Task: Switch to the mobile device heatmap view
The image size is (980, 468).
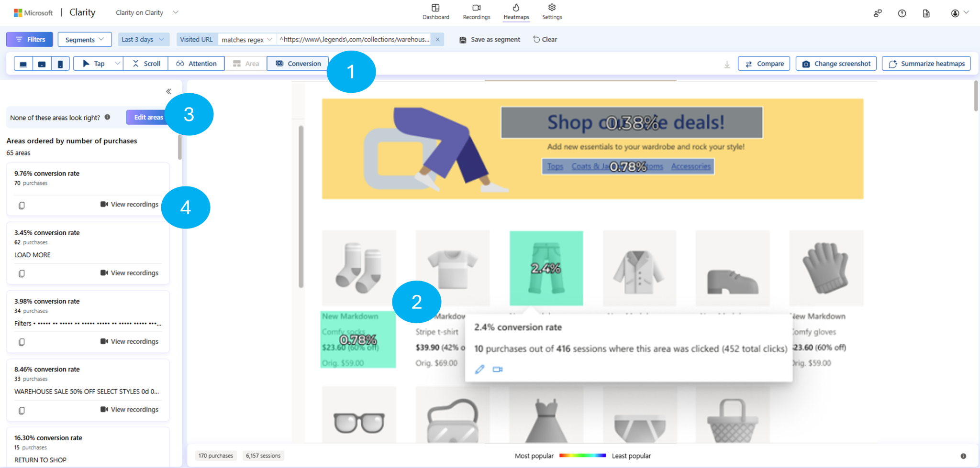Action: point(60,63)
